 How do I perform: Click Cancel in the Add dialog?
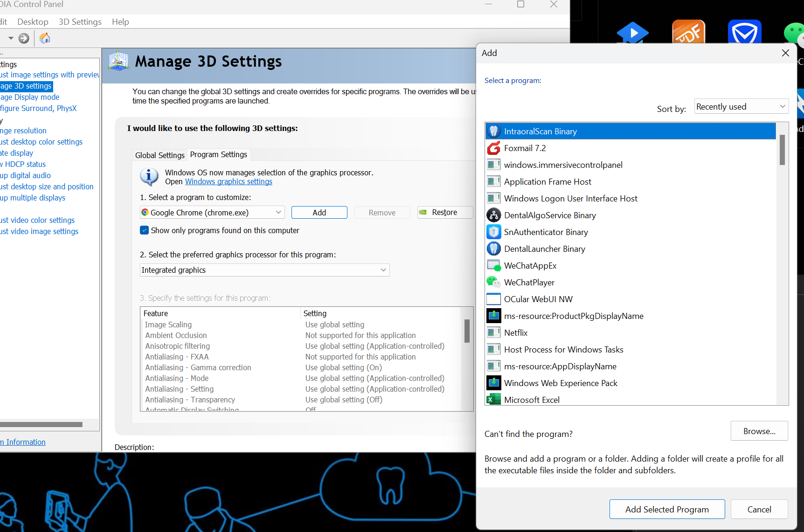(x=759, y=510)
